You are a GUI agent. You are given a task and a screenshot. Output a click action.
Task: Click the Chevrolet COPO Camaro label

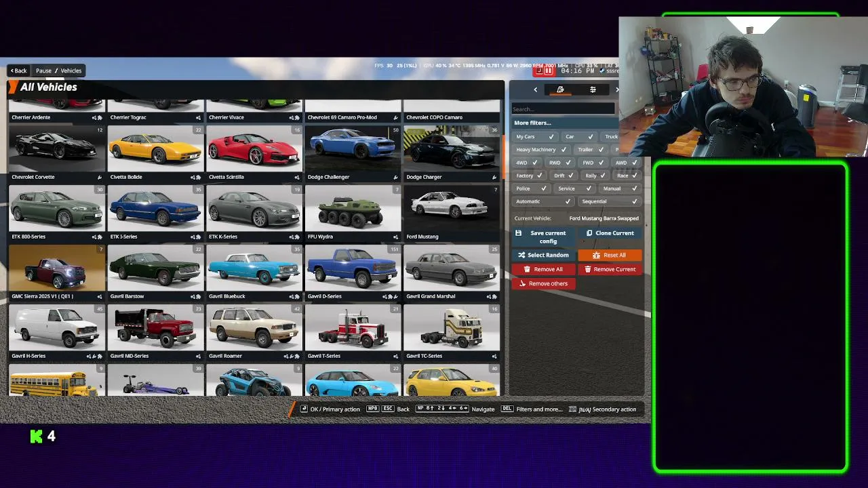point(434,117)
